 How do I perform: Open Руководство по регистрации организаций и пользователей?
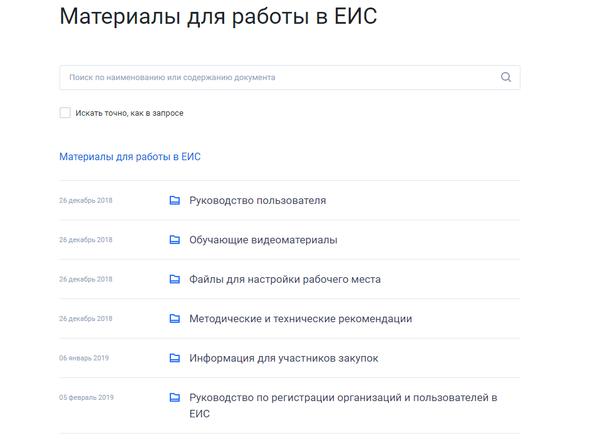click(x=342, y=398)
